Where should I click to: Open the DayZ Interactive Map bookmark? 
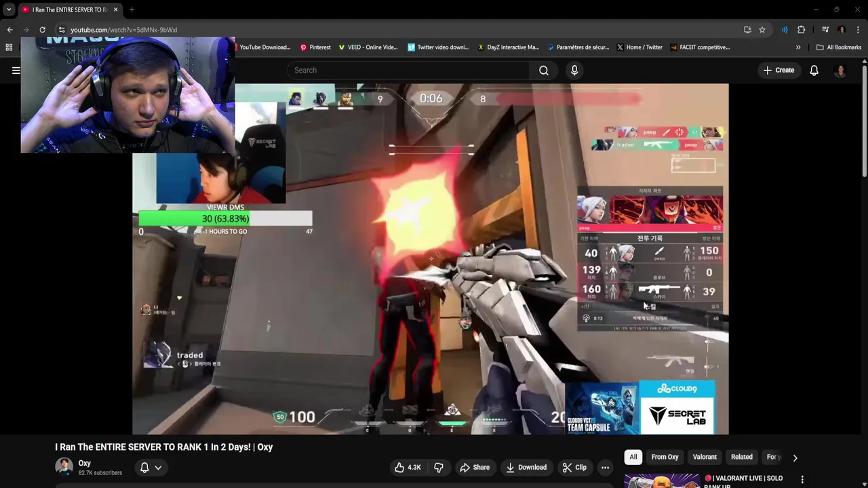[x=509, y=47]
